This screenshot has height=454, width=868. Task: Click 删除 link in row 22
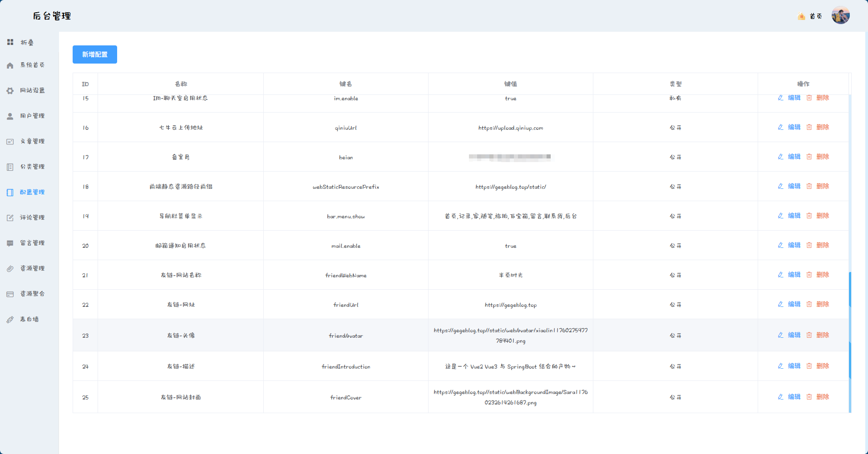(x=823, y=304)
